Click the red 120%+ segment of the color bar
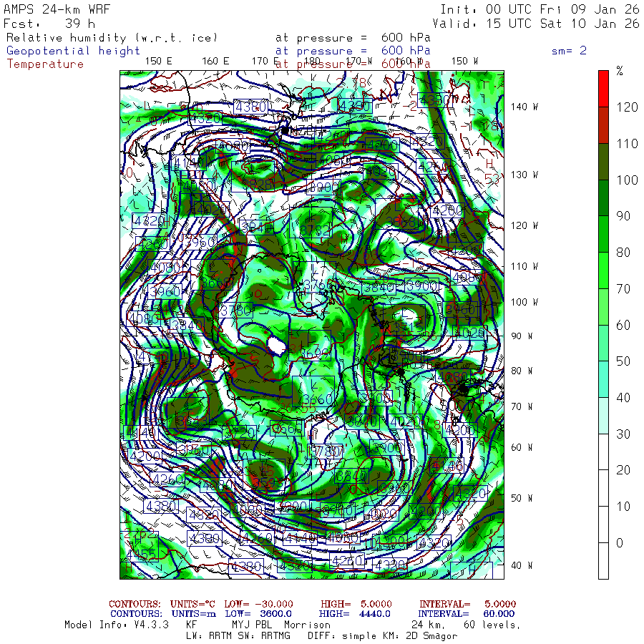The width and height of the screenshot is (644, 644). pyautogui.click(x=603, y=89)
